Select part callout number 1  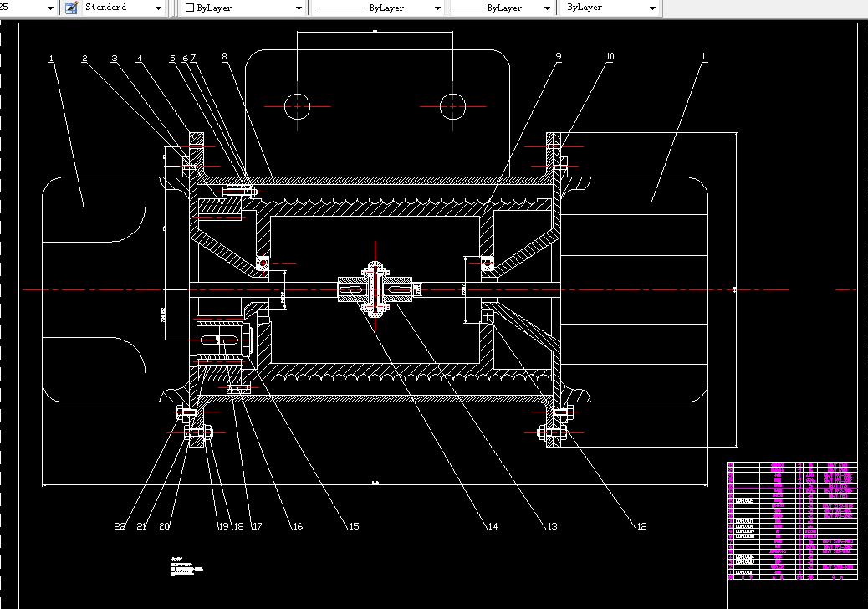tap(52, 59)
